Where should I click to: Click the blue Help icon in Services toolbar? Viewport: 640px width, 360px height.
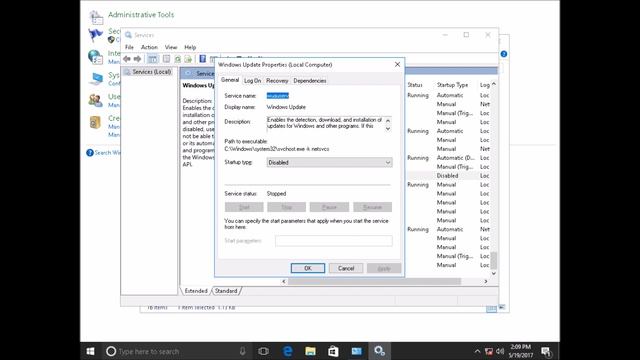[x=202, y=59]
